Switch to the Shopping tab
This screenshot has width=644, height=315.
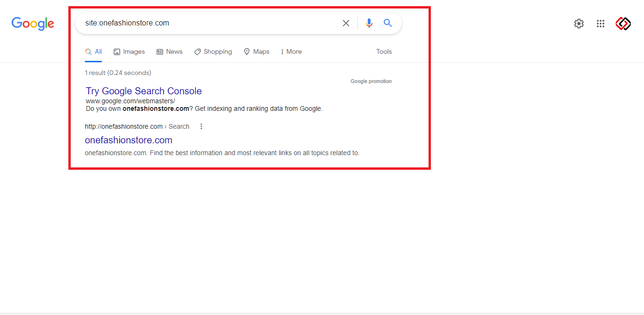tap(213, 52)
